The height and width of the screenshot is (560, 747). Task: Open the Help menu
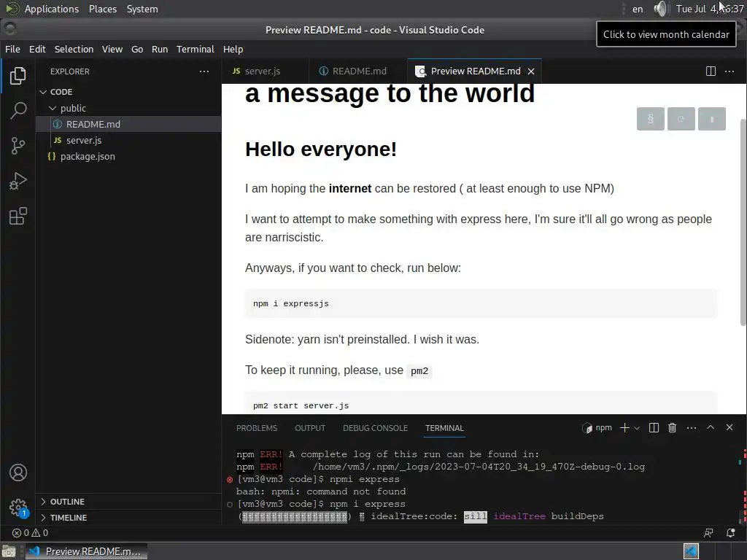(x=233, y=49)
